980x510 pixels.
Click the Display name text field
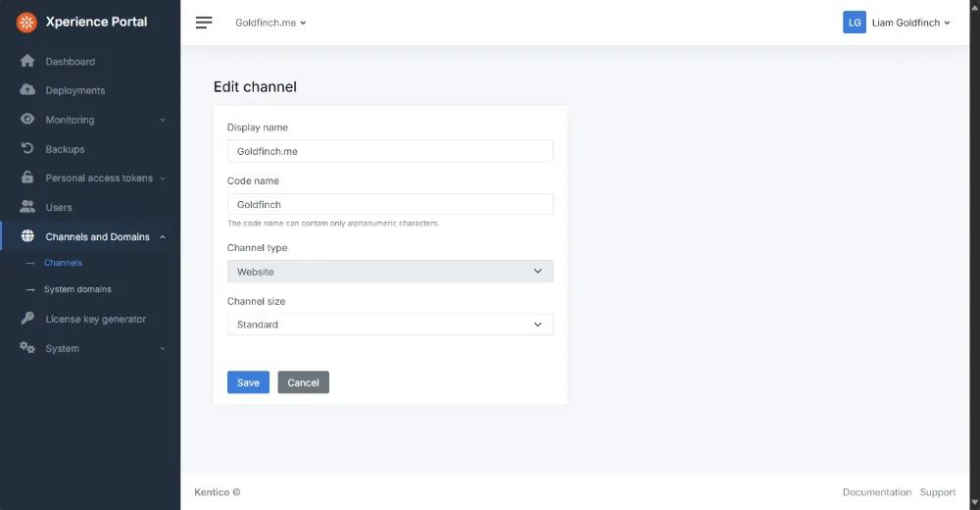[390, 151]
